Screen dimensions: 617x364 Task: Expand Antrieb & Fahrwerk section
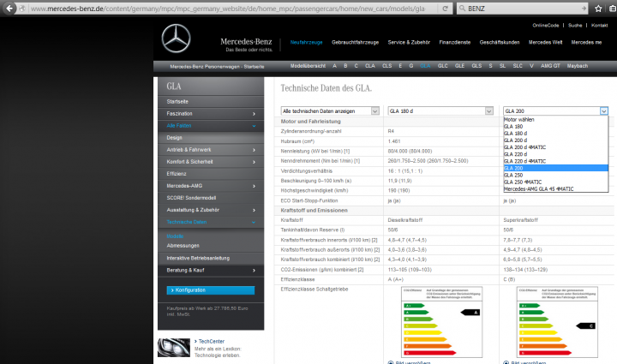tap(211, 150)
